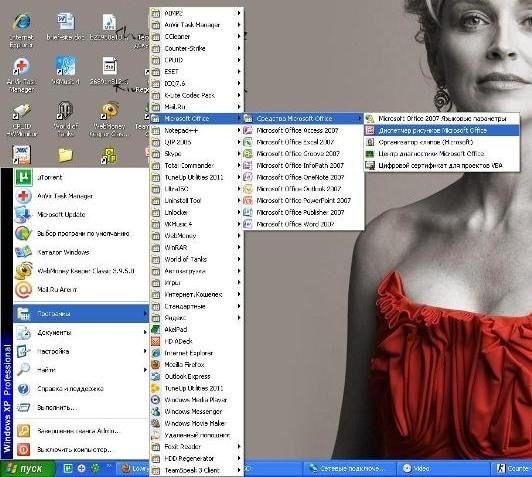Screen dimensions: 532x477
Task: Open Microsoft Office Word 2007
Action: [x=303, y=224]
